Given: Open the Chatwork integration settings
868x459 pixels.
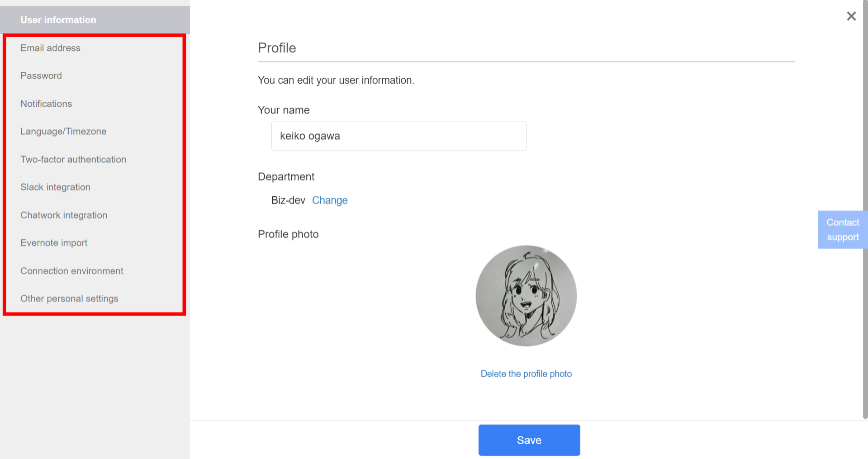Looking at the screenshot, I should click(63, 215).
